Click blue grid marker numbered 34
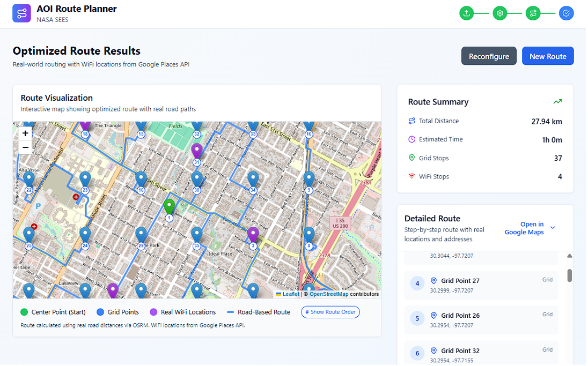Image resolution: width=588 pixels, height=366 pixels. (253, 181)
